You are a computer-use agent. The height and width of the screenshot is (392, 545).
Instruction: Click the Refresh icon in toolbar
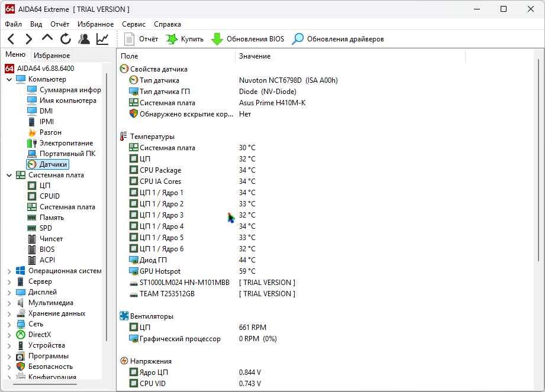coord(65,39)
